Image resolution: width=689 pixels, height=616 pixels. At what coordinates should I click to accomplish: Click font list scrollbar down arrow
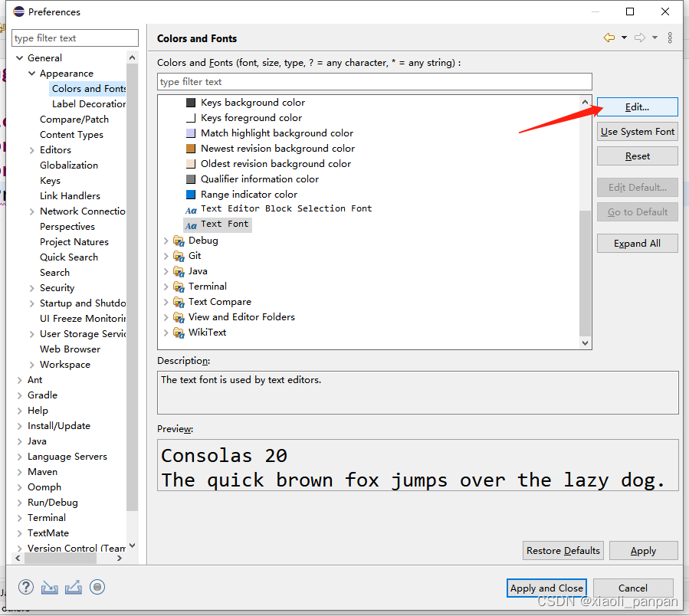pyautogui.click(x=585, y=343)
